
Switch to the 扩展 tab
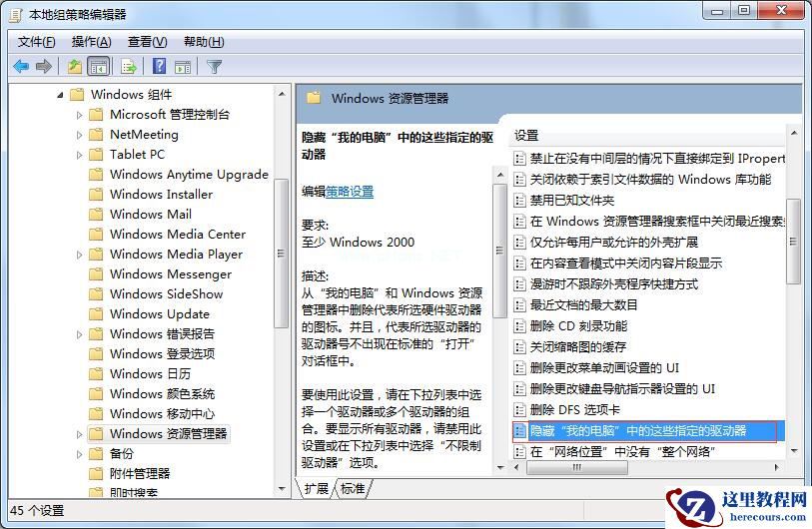pyautogui.click(x=316, y=488)
